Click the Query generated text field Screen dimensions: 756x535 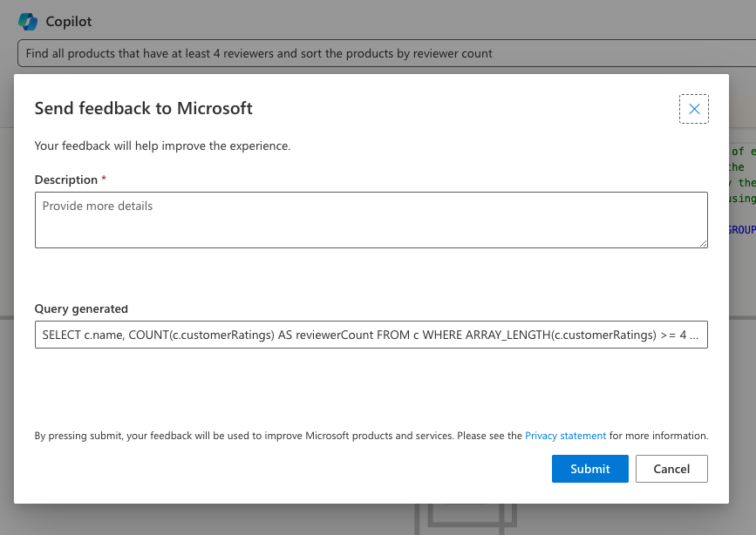(371, 335)
